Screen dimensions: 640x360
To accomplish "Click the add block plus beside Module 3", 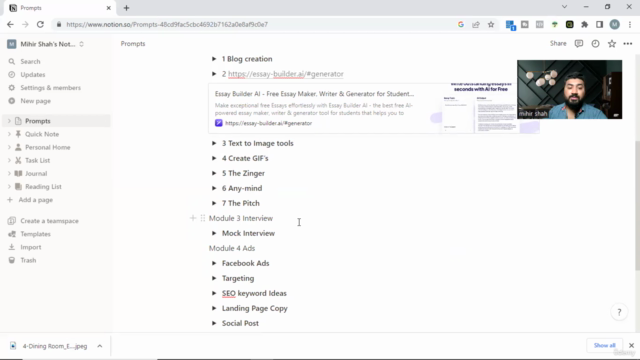I will [193, 218].
